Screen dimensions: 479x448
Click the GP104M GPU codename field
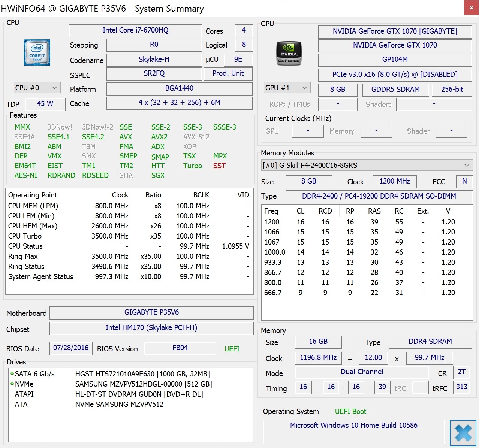(395, 60)
